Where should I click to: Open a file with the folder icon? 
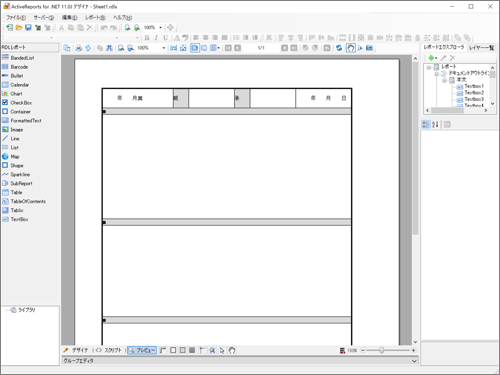coord(19,28)
